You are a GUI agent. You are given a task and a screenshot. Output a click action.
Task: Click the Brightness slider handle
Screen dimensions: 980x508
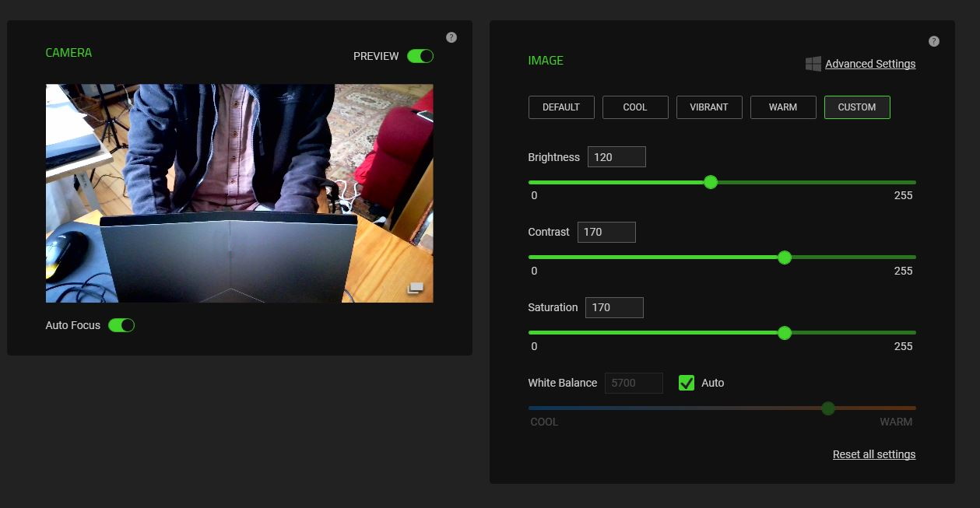[x=711, y=182]
